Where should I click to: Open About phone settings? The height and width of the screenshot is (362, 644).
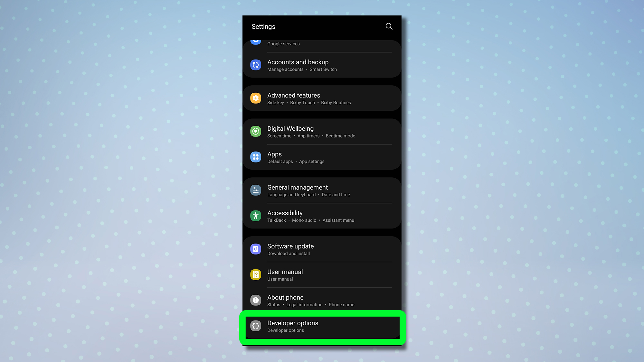point(322,300)
